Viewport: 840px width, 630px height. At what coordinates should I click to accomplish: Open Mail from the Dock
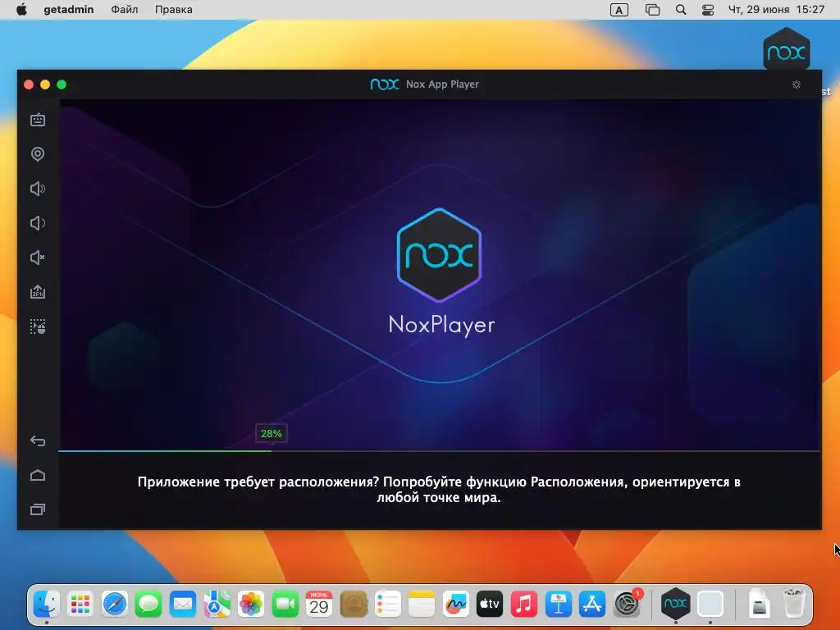coord(183,605)
